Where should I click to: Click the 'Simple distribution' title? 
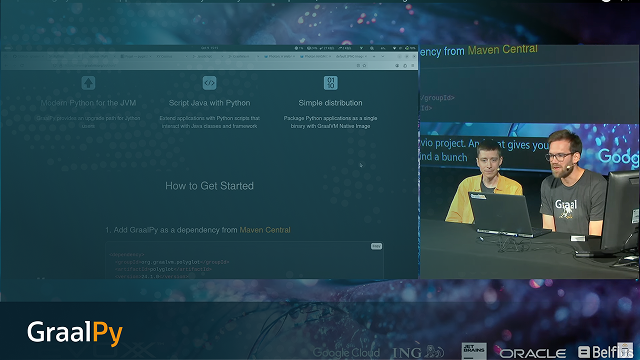click(x=330, y=103)
